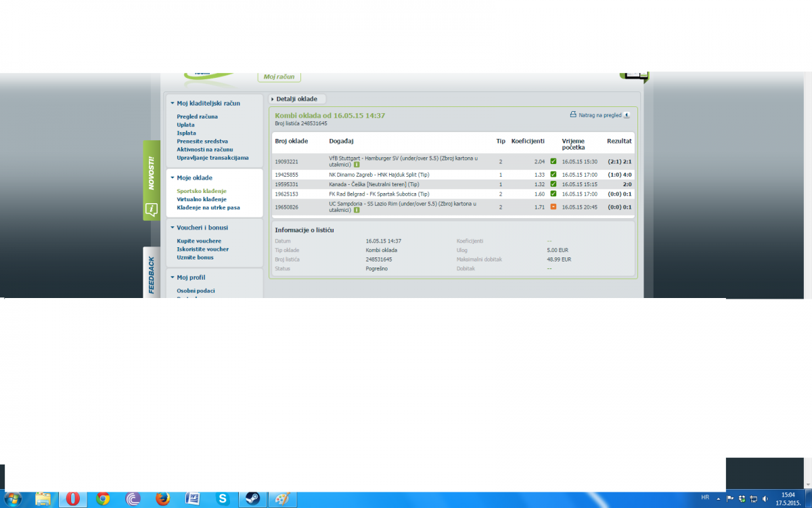Viewport: 812px width, 508px height.
Task: Go to Uplata page
Action: (x=185, y=125)
